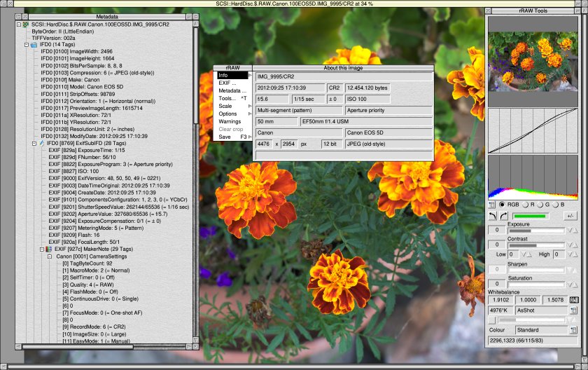The image size is (588, 370).
Task: Click the +/- button in rRAW Tools
Action: (x=571, y=216)
